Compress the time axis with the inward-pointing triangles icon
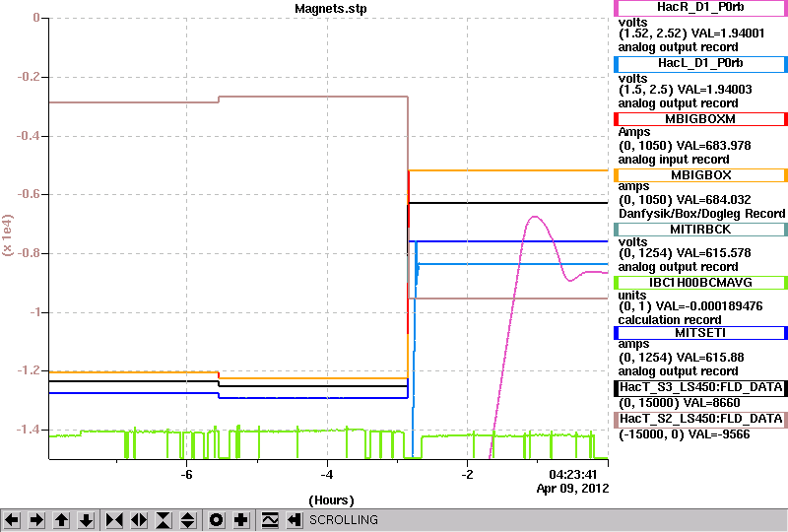 pos(114,519)
